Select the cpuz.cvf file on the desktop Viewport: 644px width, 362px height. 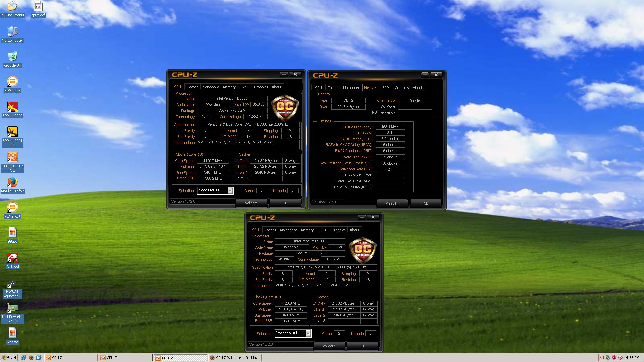(x=38, y=9)
